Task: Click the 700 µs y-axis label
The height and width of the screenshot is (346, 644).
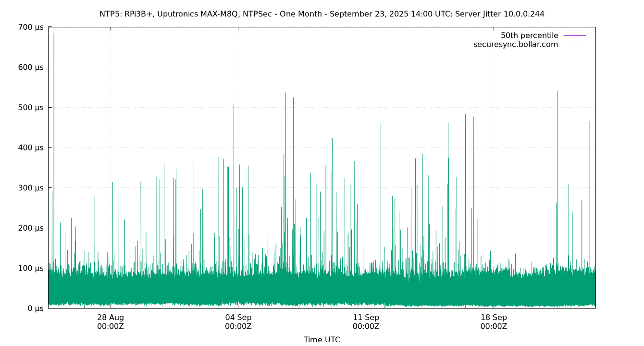Action: coord(30,27)
